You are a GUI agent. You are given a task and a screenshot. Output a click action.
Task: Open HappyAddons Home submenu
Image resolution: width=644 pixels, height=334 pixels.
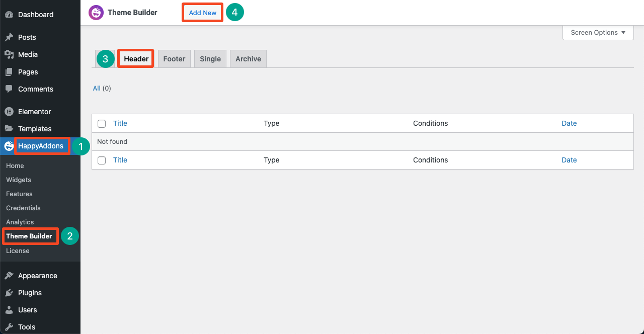click(x=15, y=165)
